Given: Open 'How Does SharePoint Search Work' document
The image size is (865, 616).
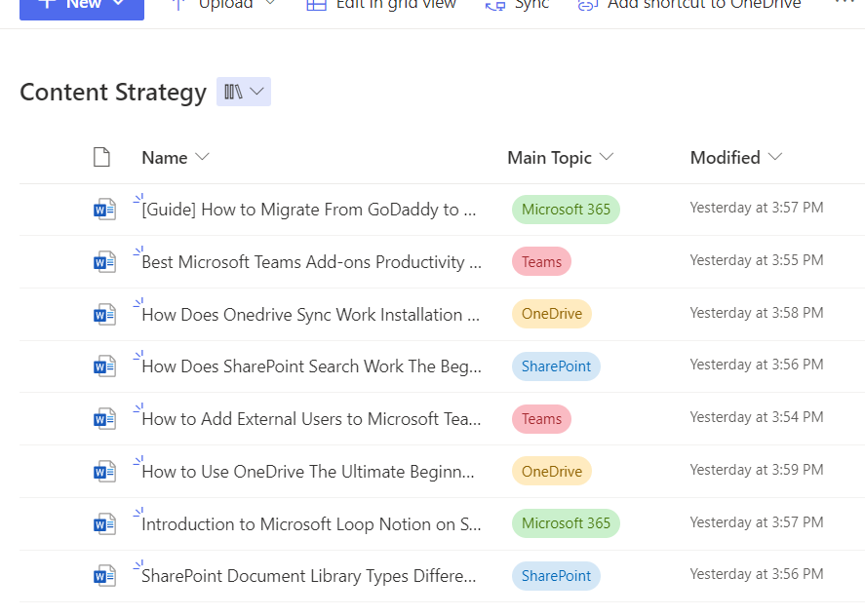Looking at the screenshot, I should [x=312, y=366].
